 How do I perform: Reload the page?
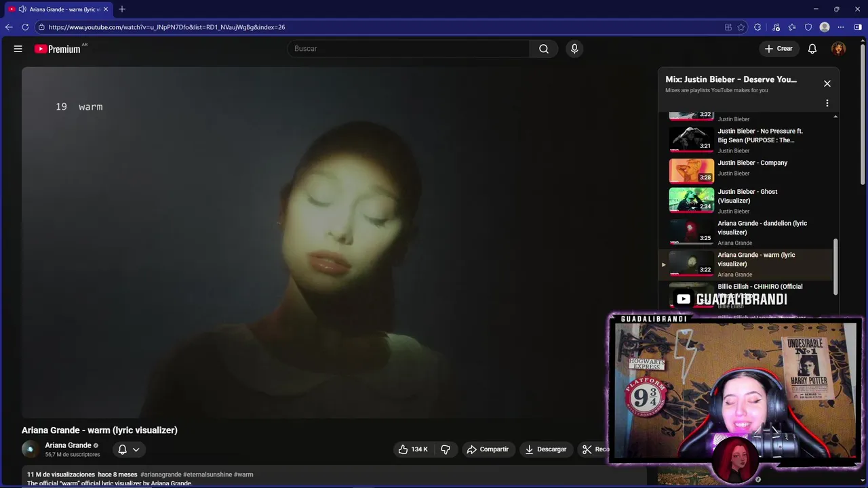[x=25, y=27]
